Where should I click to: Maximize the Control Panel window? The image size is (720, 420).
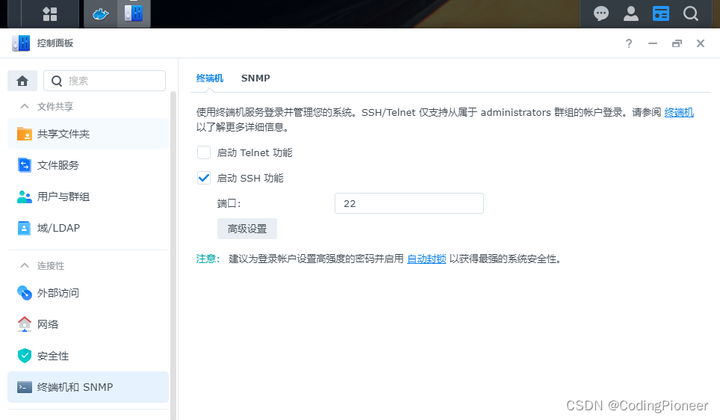(676, 44)
